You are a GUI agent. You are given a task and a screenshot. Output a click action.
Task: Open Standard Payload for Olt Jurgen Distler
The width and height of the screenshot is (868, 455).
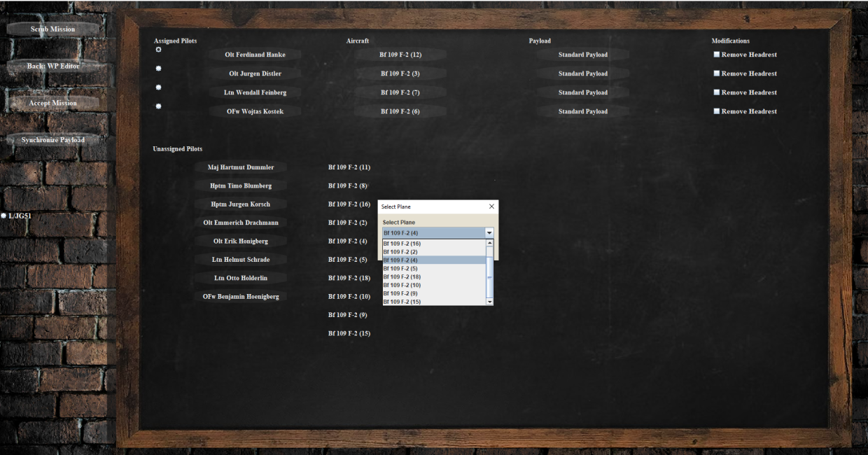pyautogui.click(x=583, y=73)
